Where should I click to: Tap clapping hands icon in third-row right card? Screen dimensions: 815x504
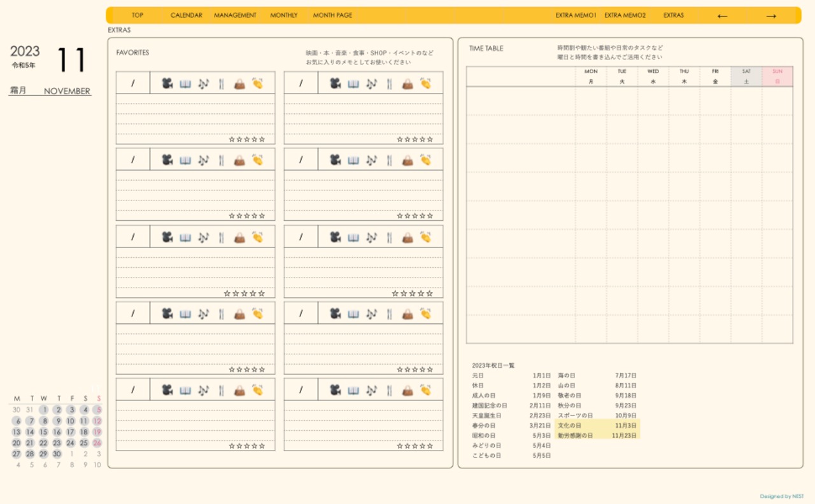(425, 237)
